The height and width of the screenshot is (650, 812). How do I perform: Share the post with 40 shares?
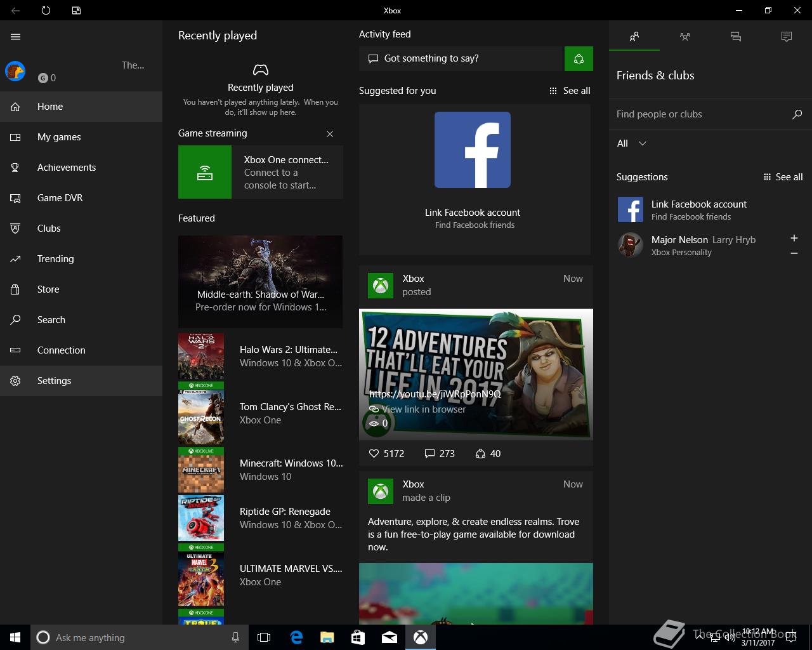[x=488, y=454]
